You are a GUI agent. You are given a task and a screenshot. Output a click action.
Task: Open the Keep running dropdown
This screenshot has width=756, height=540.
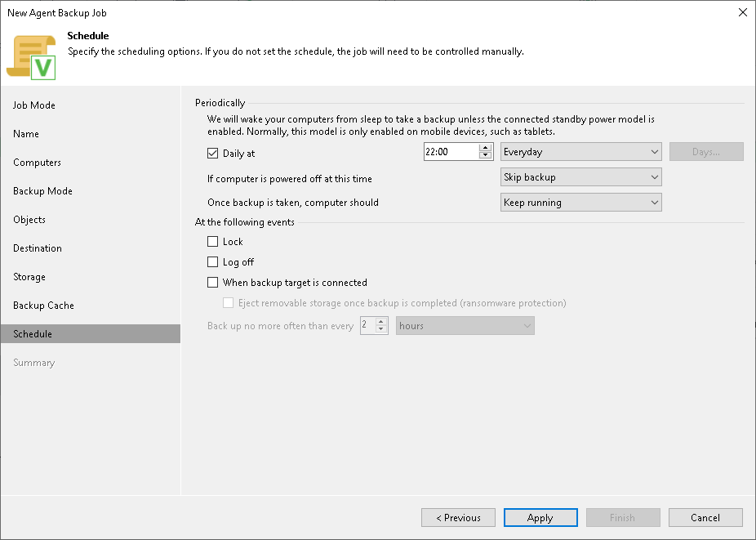click(580, 202)
